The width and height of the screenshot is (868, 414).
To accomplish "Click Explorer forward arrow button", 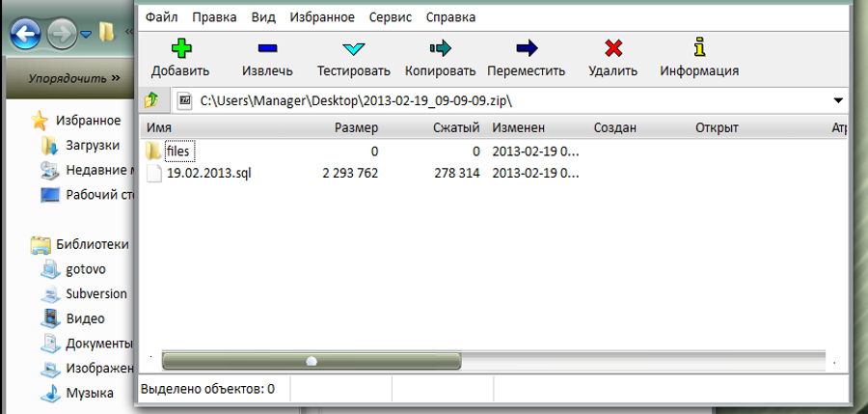I will (x=62, y=35).
